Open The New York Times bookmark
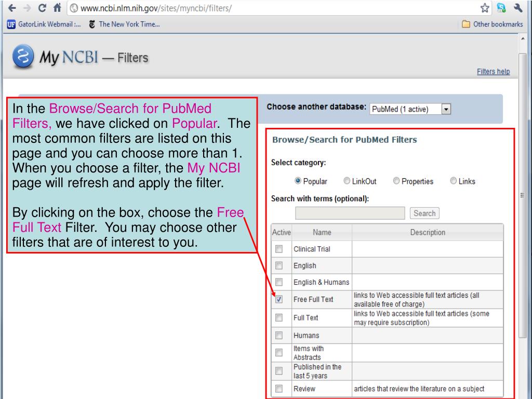 [x=124, y=24]
